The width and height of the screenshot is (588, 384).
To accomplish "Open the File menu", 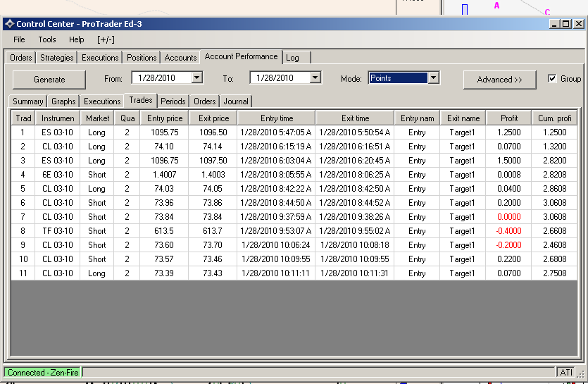I will pos(19,39).
